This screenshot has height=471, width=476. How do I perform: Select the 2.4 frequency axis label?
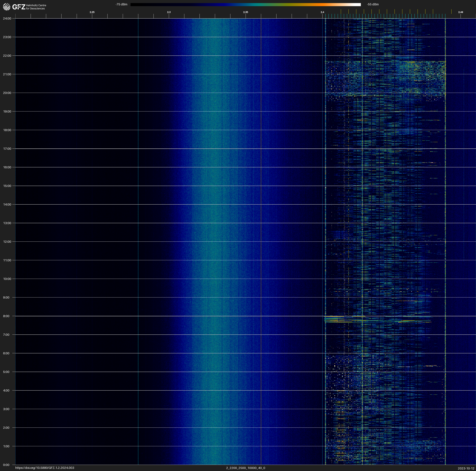322,12
